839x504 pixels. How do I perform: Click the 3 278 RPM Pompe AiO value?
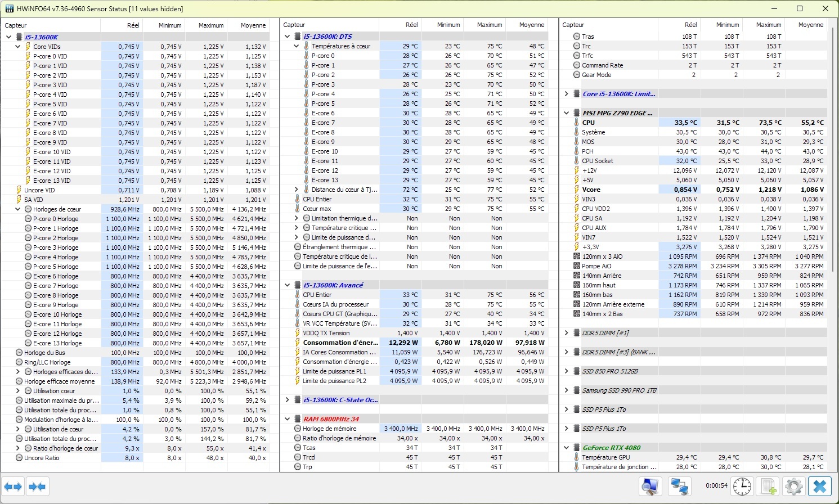(x=682, y=266)
